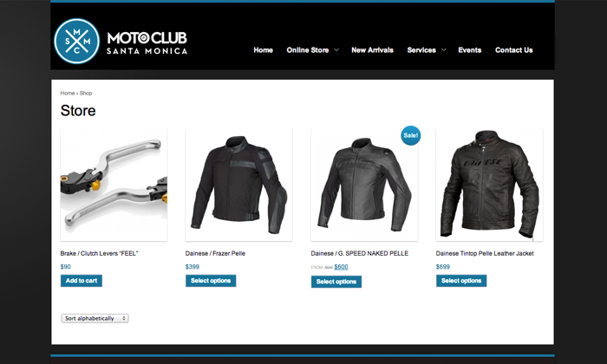Click the Moto Club Santa Monica wordmark
Image resolution: width=607 pixels, height=364 pixels.
click(x=147, y=43)
